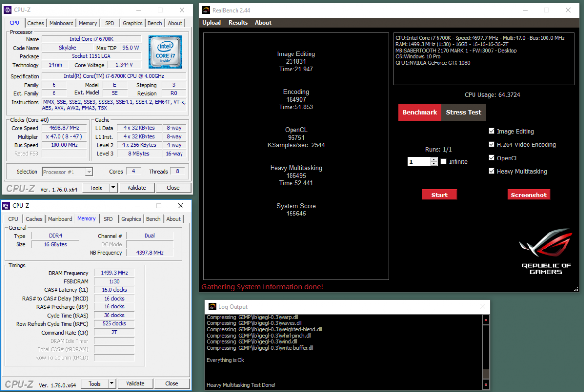
Task: Click the System Score result '155645'
Action: pyautogui.click(x=296, y=214)
